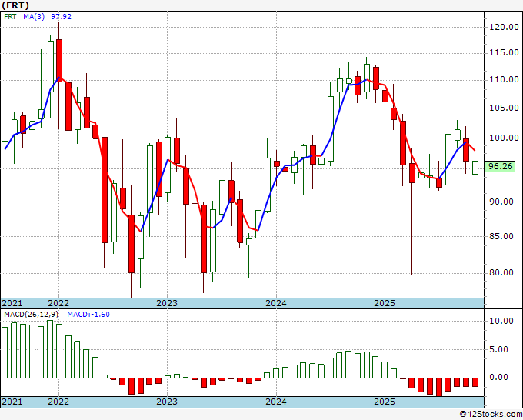Click the 97.92 moving average value
Viewport: 523px width, 420px height.
coord(61,17)
